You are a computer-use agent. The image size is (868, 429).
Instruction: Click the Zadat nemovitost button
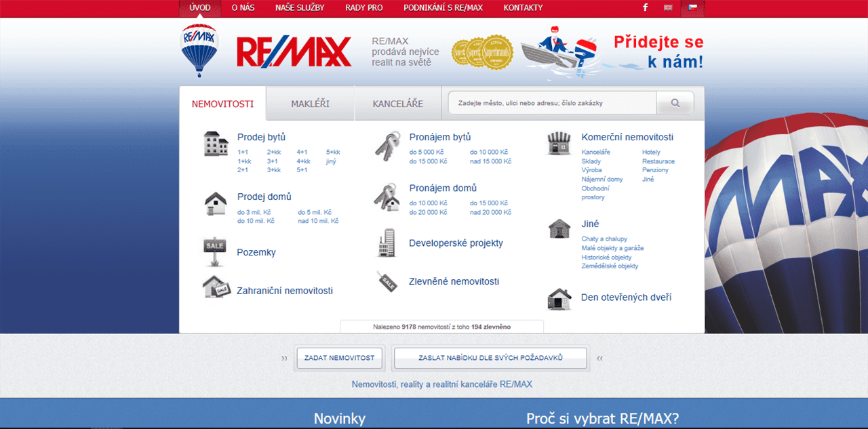point(340,358)
